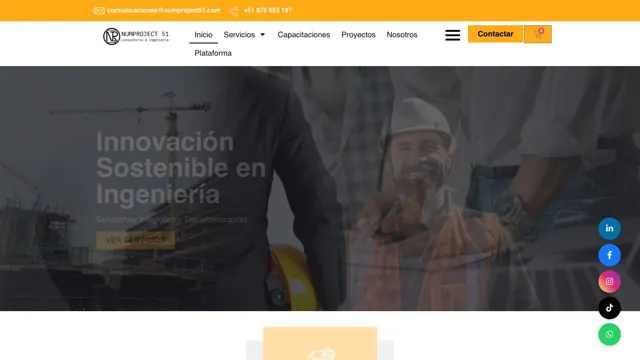
Task: Open the WhatsApp chat icon
Action: click(x=609, y=334)
